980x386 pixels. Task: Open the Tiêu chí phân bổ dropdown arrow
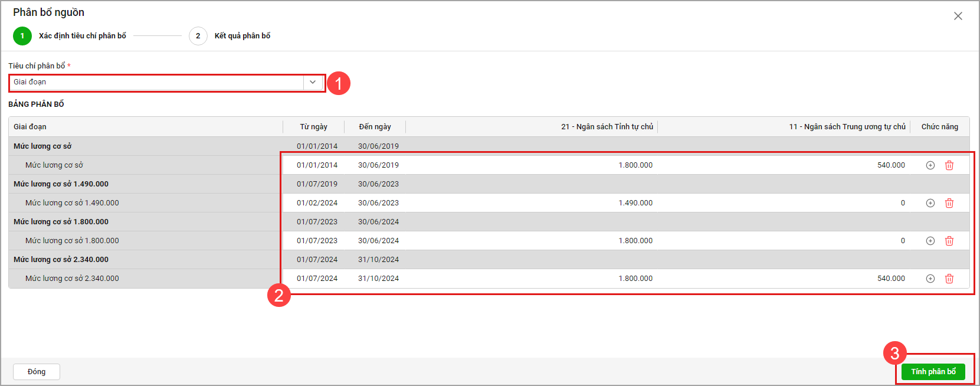[313, 82]
